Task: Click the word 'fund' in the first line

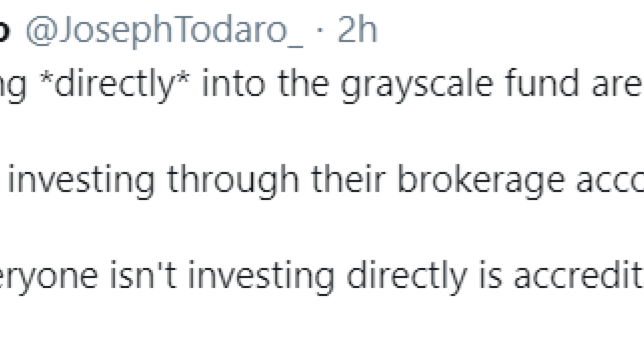Action: coord(542,83)
